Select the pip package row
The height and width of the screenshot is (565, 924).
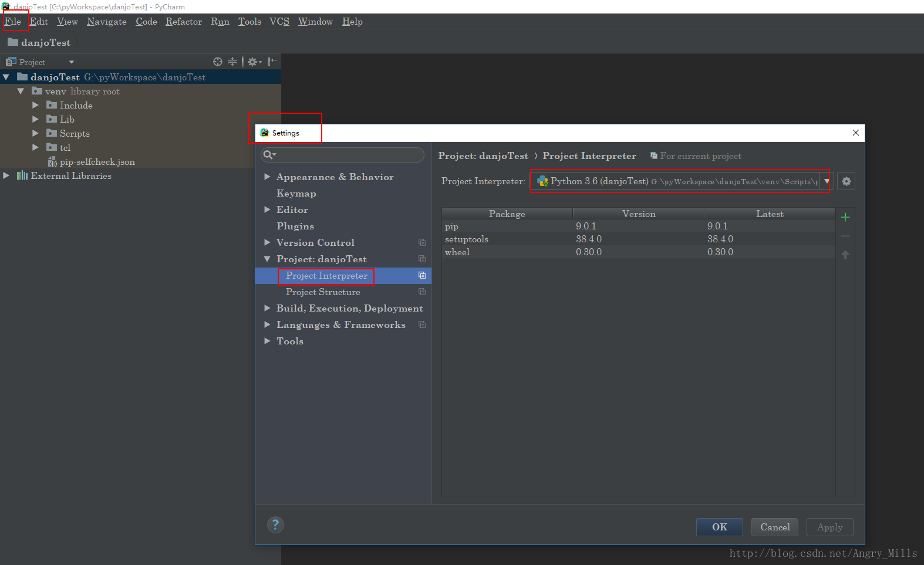click(x=638, y=226)
